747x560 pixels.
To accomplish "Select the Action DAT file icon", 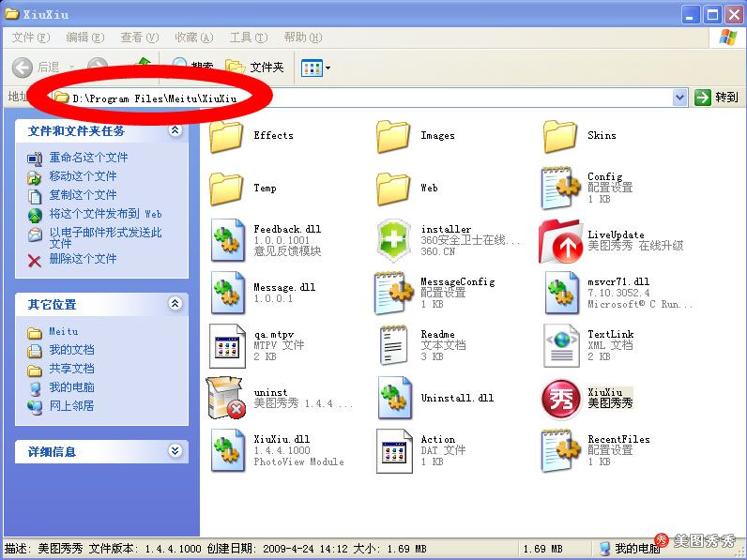I will coord(394,451).
